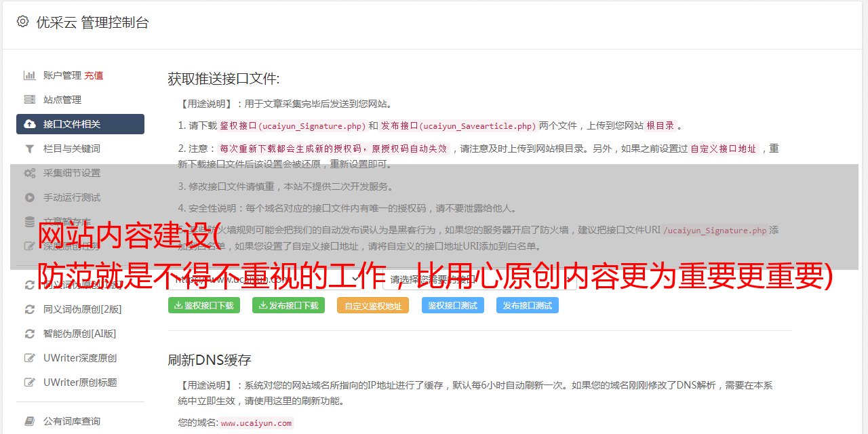Open 采集细节设置 gears icon
This screenshot has width=868, height=434.
coord(30,173)
